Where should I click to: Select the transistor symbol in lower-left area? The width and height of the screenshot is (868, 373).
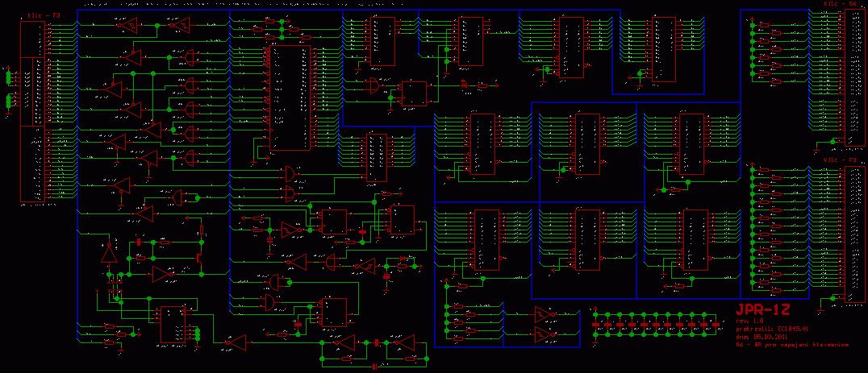[x=198, y=258]
